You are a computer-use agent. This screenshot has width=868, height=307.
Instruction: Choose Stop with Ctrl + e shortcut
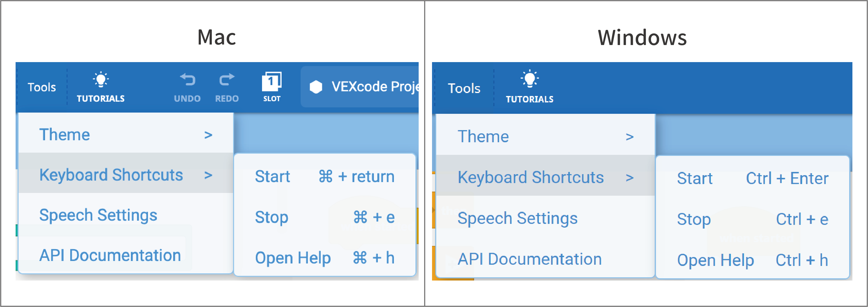coord(752,219)
